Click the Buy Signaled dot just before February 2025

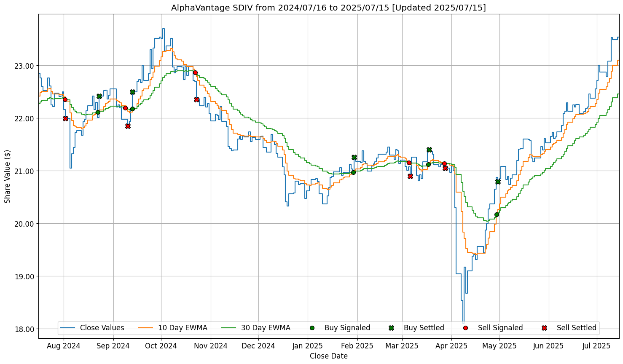[353, 172]
